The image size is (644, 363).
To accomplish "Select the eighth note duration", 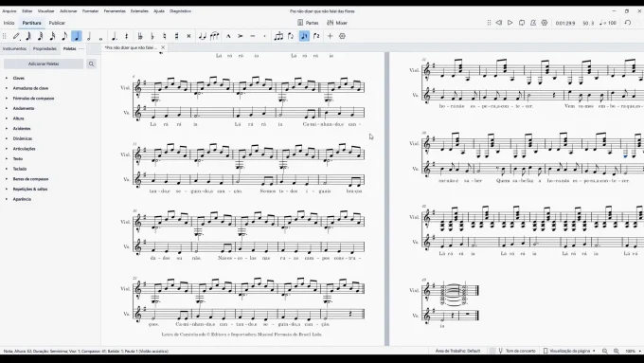I will tap(64, 36).
